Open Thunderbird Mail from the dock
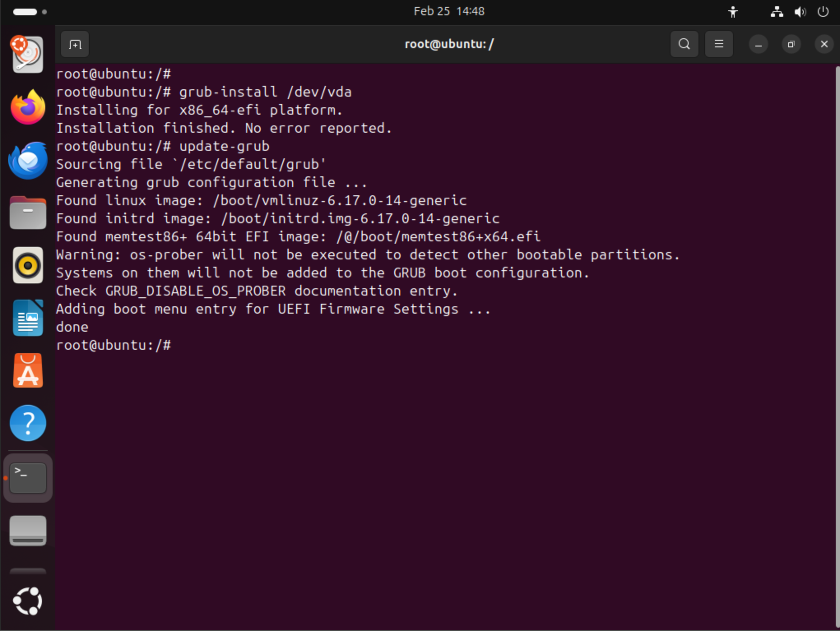Viewport: 840px width, 631px height. (x=28, y=160)
